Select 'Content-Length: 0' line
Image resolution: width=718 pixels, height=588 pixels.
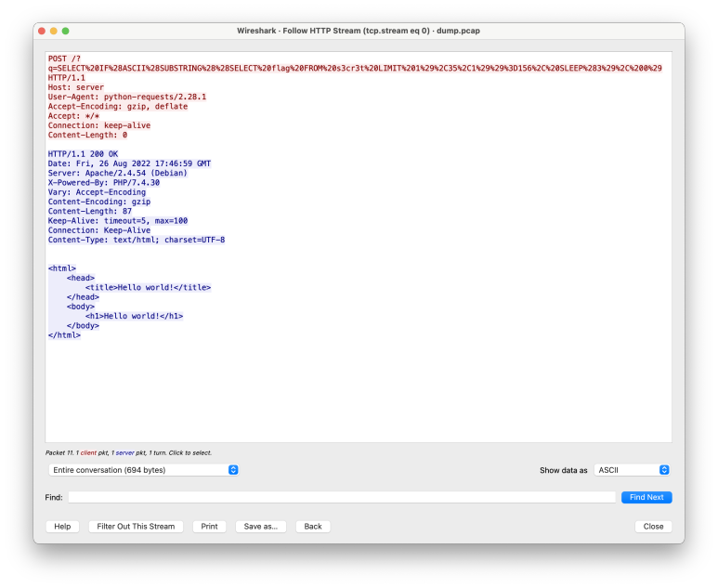click(87, 135)
